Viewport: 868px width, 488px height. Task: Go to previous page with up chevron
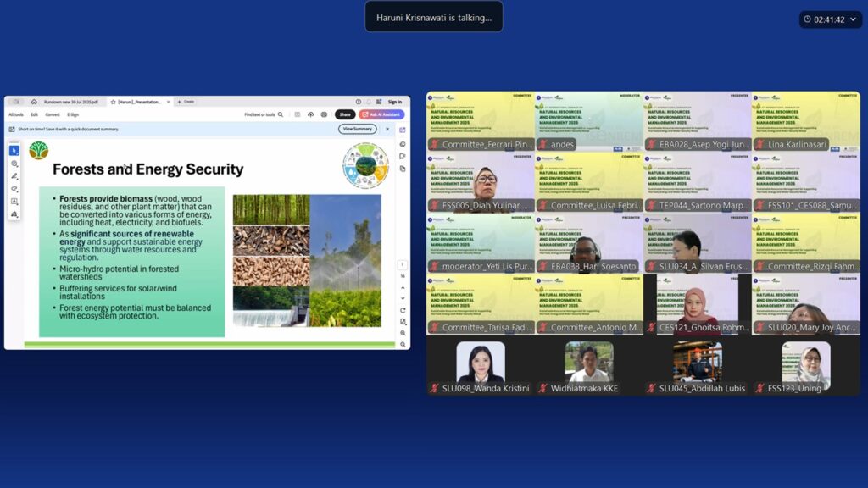403,286
